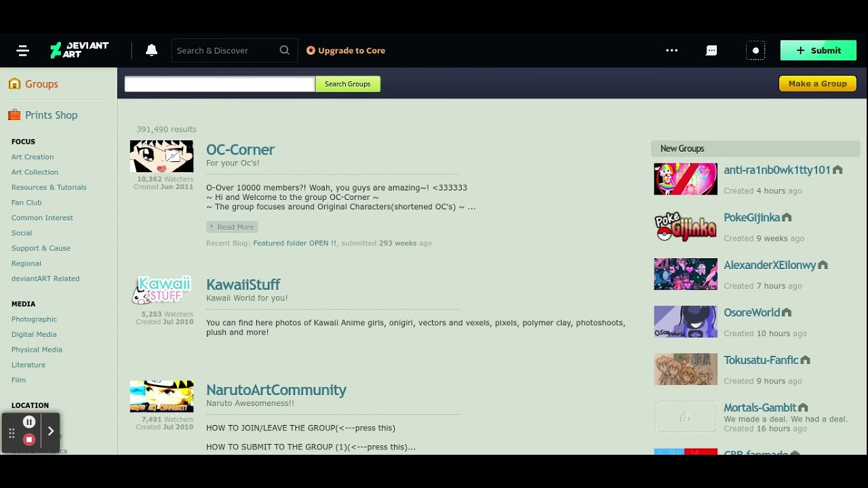The width and height of the screenshot is (868, 488).
Task: Select Resources & Tutorials category
Action: pyautogui.click(x=49, y=187)
